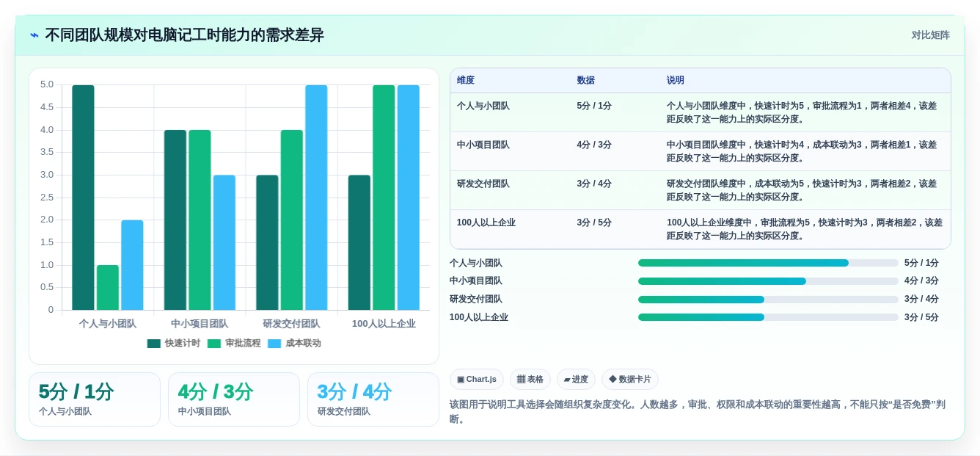Click the 中小项目团队 x-axis label

click(x=200, y=323)
